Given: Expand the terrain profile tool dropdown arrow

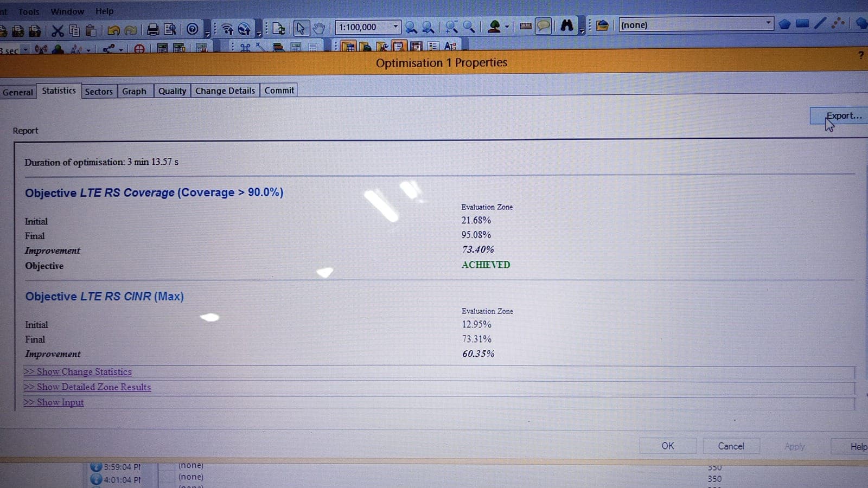Looking at the screenshot, I should click(507, 27).
